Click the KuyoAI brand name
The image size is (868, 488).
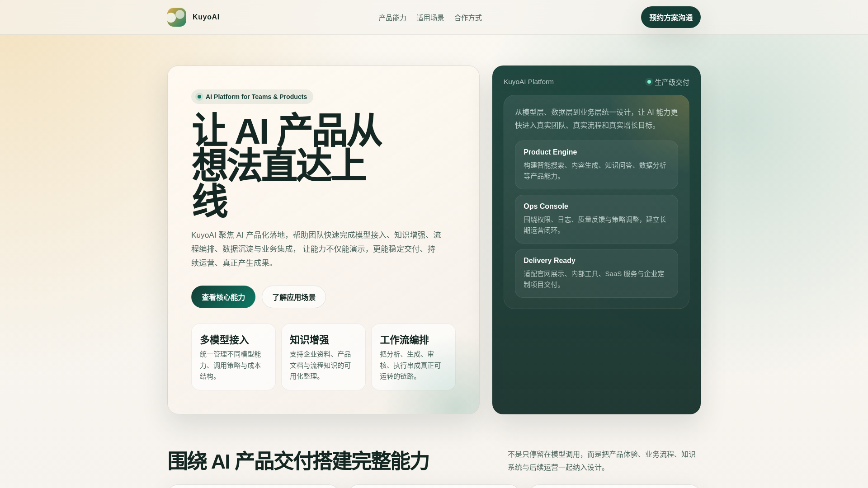coord(206,17)
